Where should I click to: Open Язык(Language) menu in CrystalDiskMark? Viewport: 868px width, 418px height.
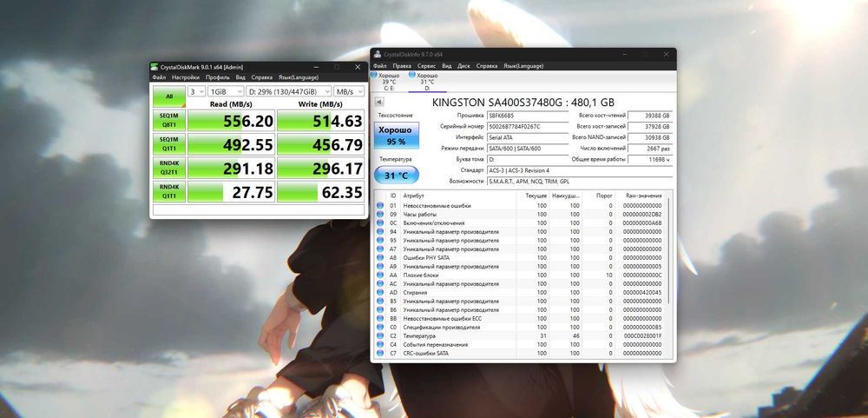[x=299, y=77]
